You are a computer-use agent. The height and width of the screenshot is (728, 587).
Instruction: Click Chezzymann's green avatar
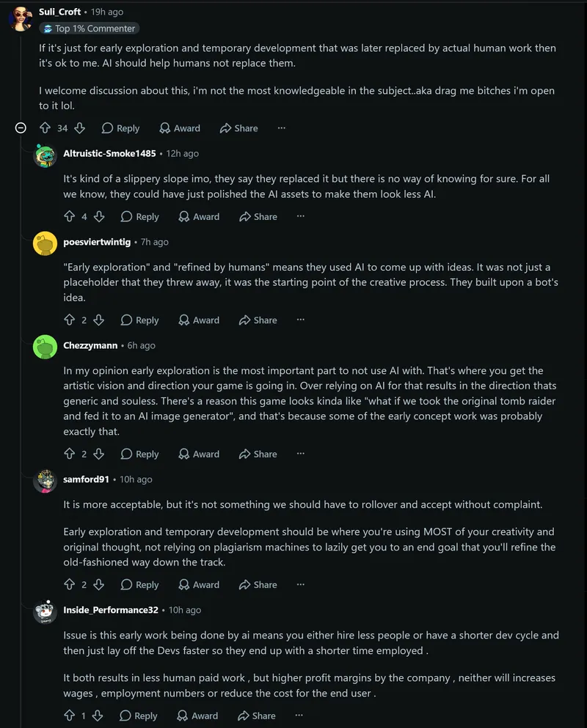45,347
